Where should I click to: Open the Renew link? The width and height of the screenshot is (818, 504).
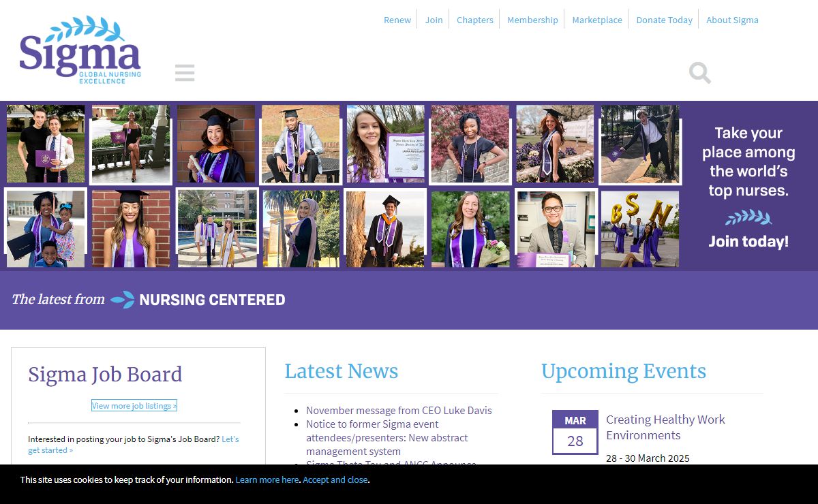[397, 20]
